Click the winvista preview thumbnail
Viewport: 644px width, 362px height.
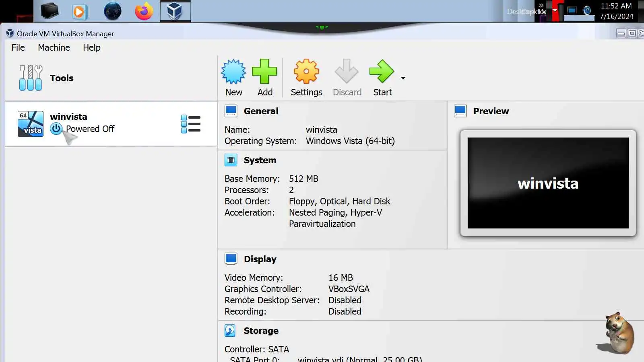click(548, 183)
